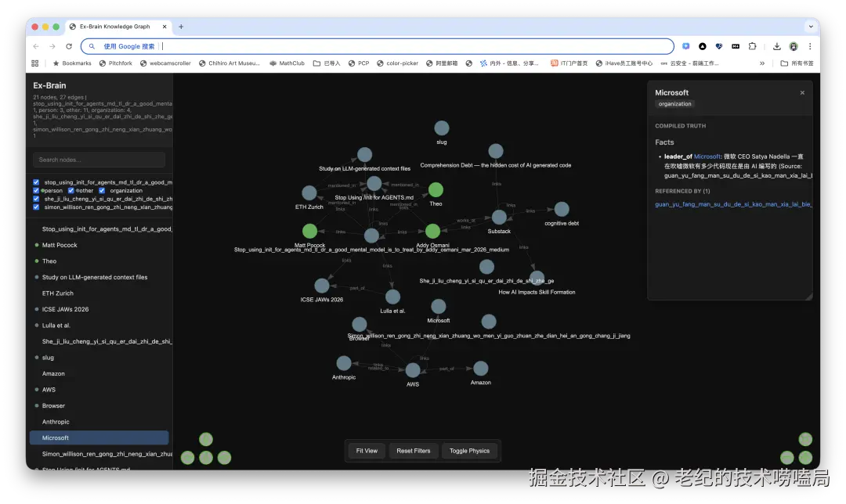The image size is (846, 504).
Task: Click the Toggle Physics button
Action: [469, 451]
